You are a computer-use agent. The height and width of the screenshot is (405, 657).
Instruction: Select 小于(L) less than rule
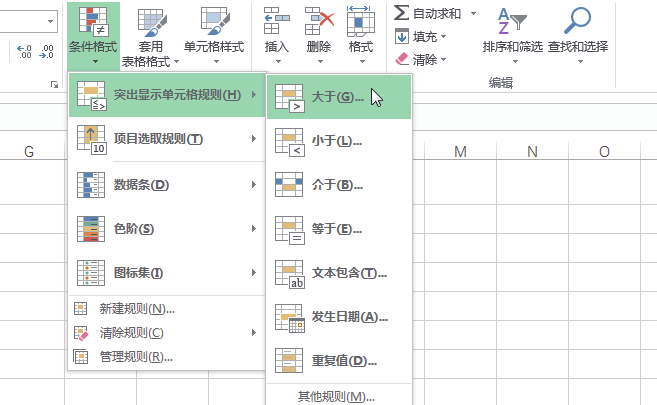click(339, 141)
